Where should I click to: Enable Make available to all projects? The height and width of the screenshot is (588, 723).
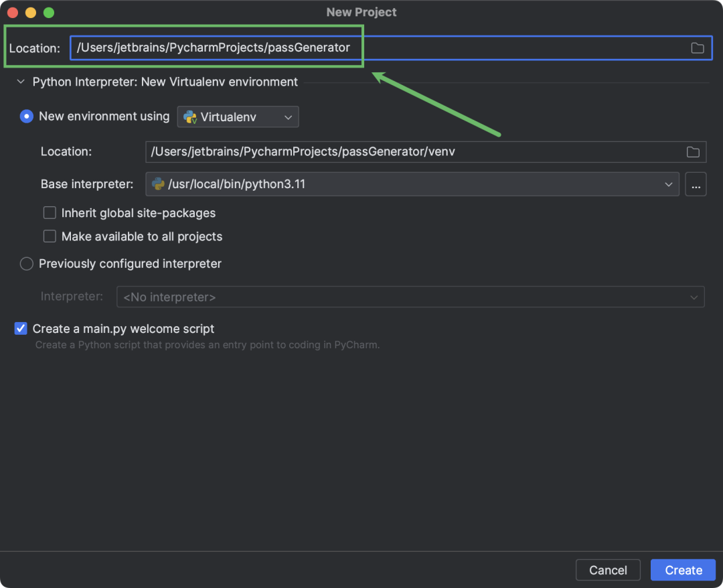tap(50, 236)
